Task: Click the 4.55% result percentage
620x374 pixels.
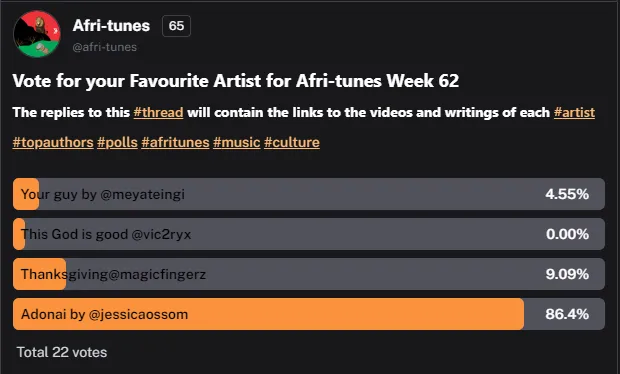Action: click(x=567, y=194)
